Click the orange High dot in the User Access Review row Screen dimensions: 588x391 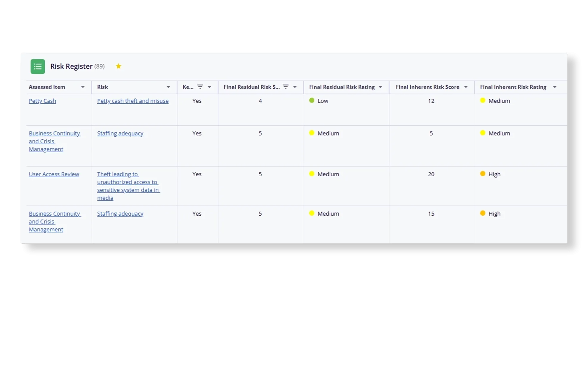483,174
